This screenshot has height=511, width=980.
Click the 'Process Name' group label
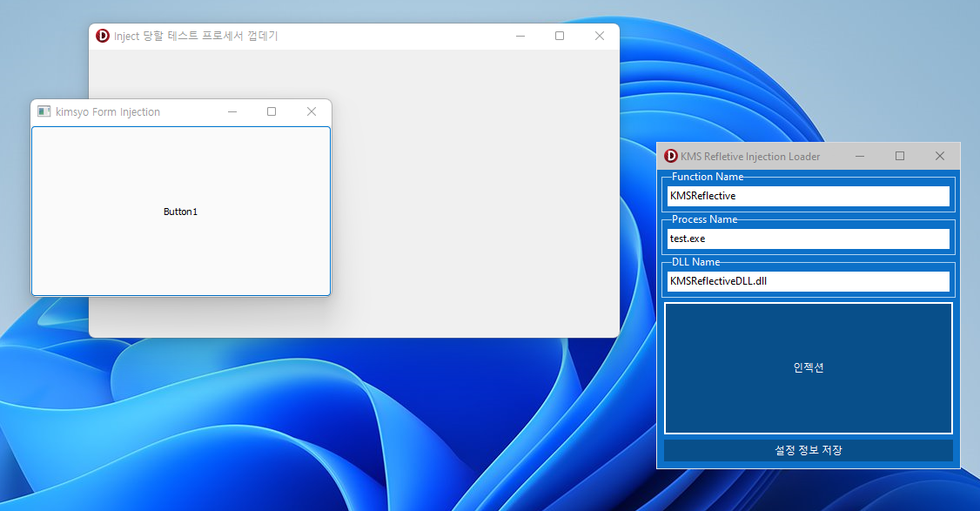click(x=704, y=219)
